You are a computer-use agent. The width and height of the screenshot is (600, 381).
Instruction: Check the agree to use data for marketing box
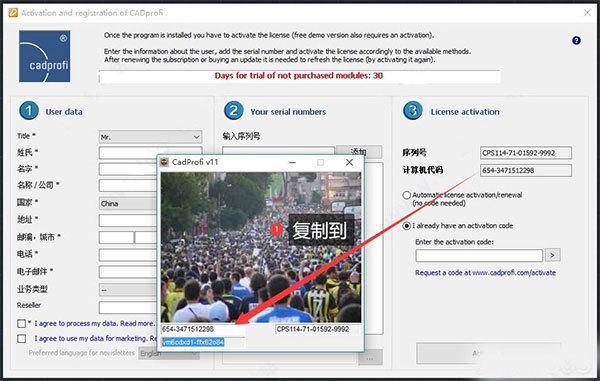(21, 339)
